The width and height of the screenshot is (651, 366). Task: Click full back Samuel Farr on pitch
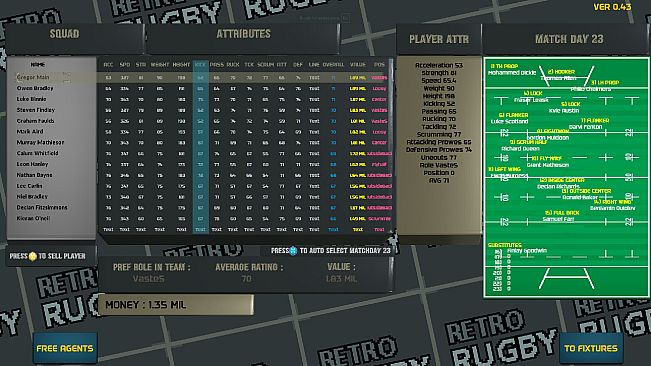point(558,219)
